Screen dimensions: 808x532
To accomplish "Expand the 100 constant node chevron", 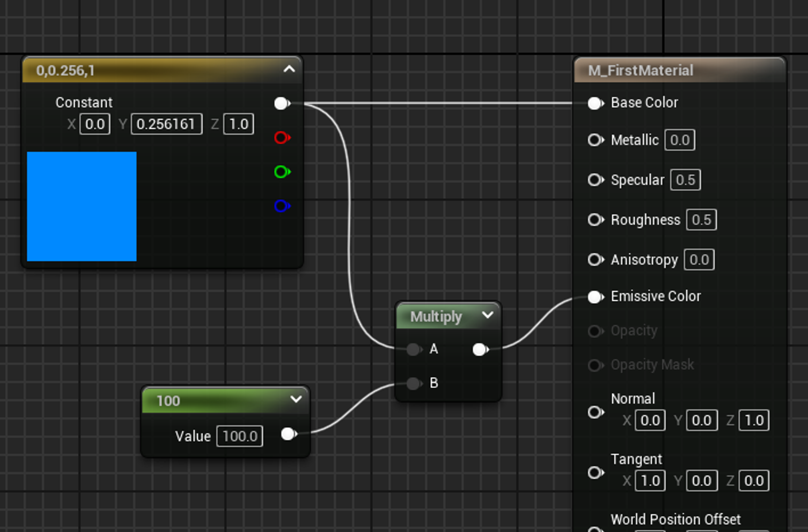I will (296, 399).
